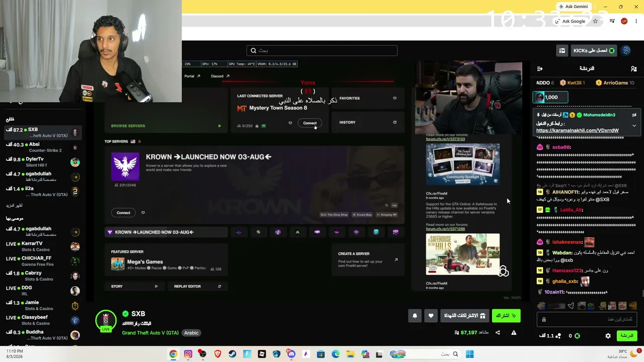644x362 pixels.
Task: Follow the channel with the heart icon
Action: coord(431,315)
